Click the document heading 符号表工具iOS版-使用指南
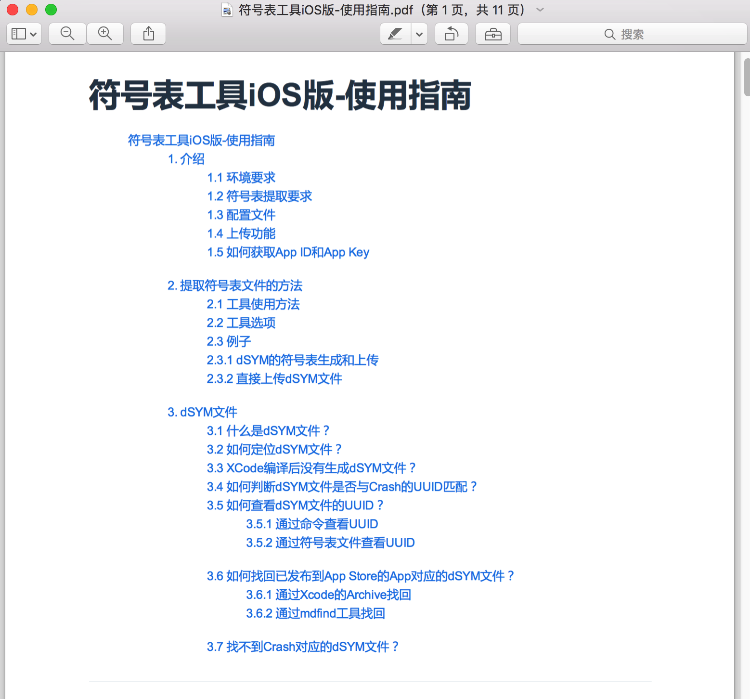The height and width of the screenshot is (700, 750). (280, 95)
